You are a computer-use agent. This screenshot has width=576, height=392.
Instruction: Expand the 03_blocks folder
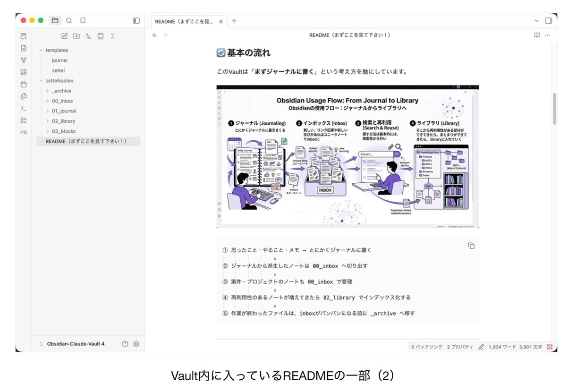tap(48, 131)
